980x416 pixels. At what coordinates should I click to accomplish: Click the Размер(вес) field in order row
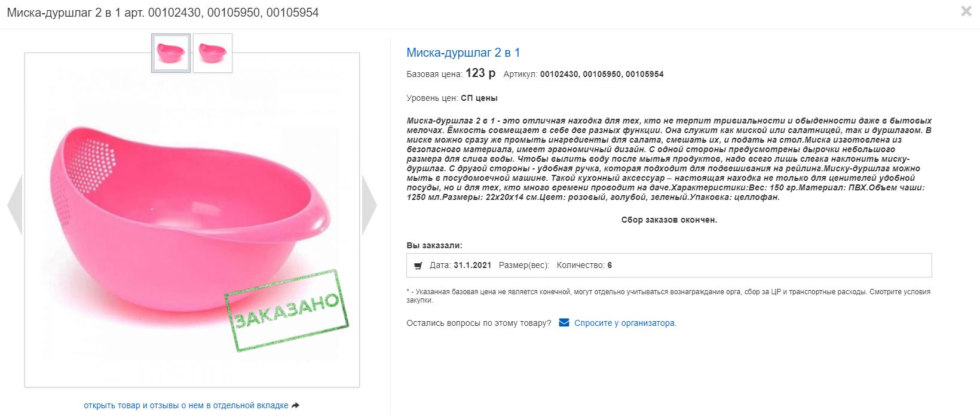[524, 265]
